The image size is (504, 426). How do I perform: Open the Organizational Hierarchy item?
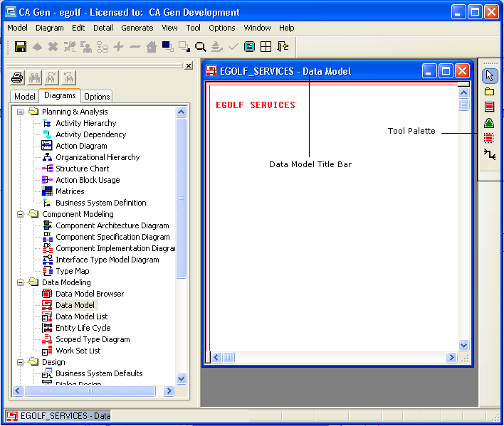pyautogui.click(x=98, y=157)
